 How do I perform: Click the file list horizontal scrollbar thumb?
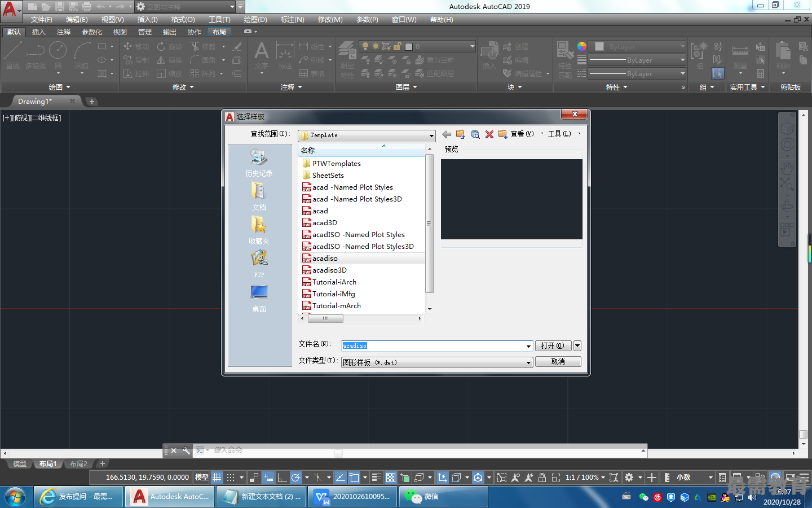coord(325,318)
